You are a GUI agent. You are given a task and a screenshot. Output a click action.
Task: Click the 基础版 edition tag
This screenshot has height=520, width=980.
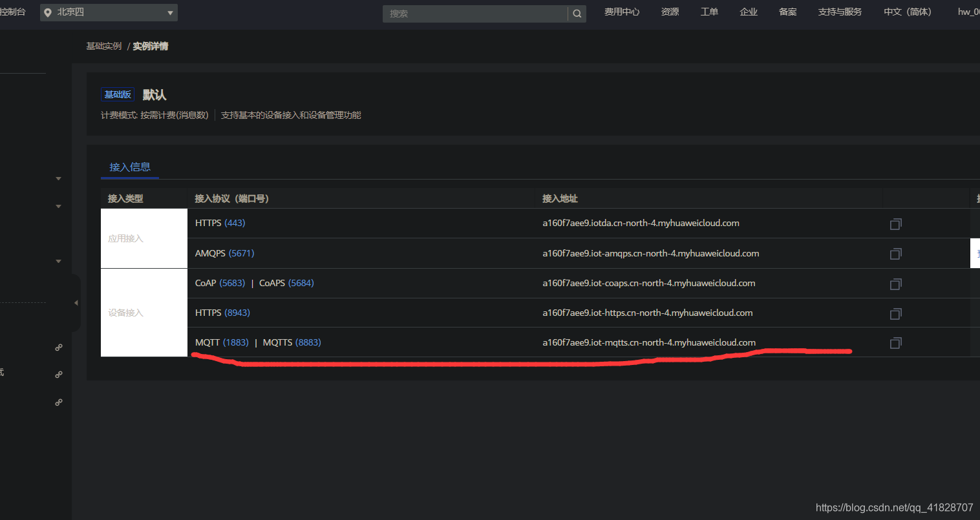tap(118, 95)
